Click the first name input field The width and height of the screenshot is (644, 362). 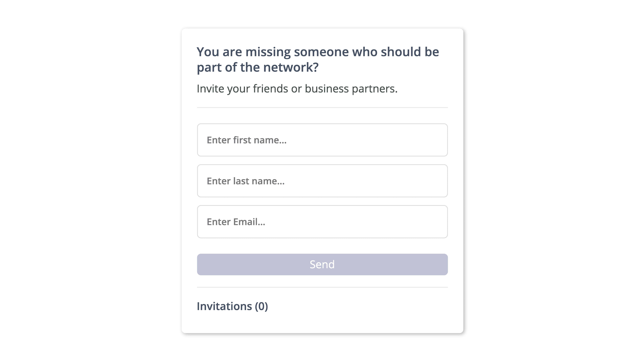[322, 140]
